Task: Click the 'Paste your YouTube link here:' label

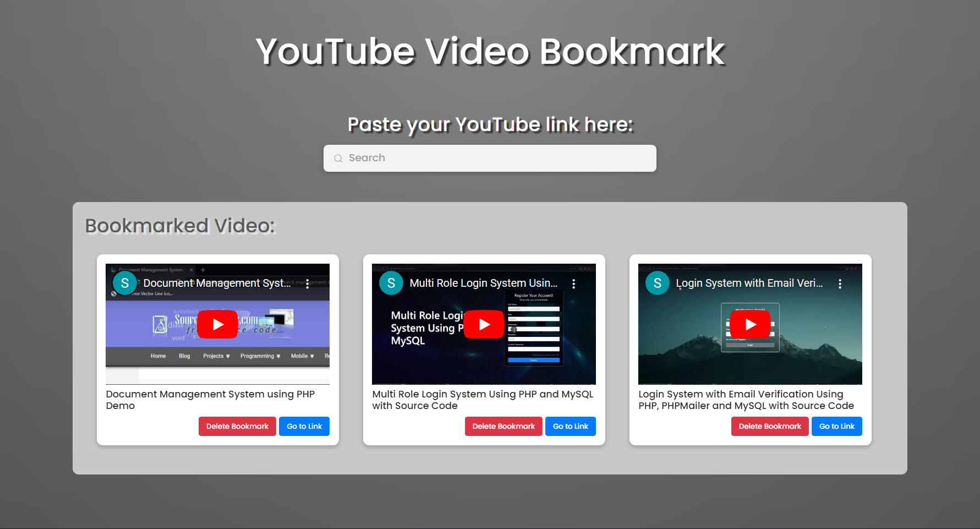Action: (490, 125)
